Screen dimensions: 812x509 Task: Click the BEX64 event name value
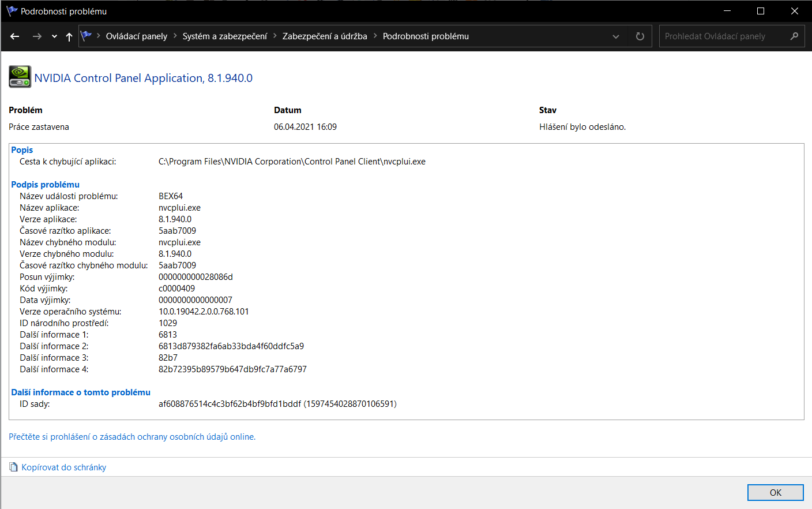point(171,196)
